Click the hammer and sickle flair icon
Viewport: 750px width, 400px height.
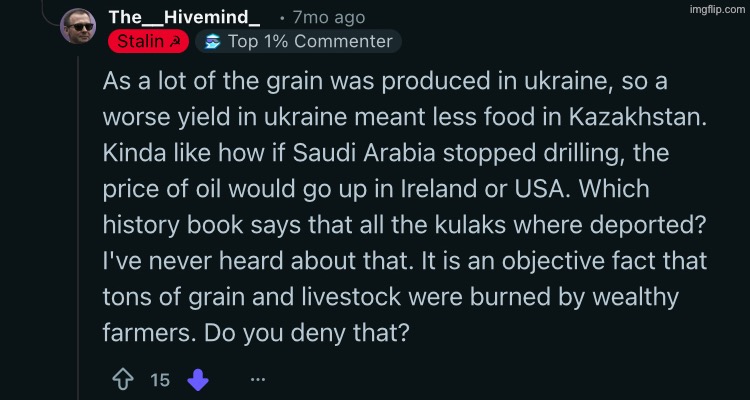click(x=175, y=42)
